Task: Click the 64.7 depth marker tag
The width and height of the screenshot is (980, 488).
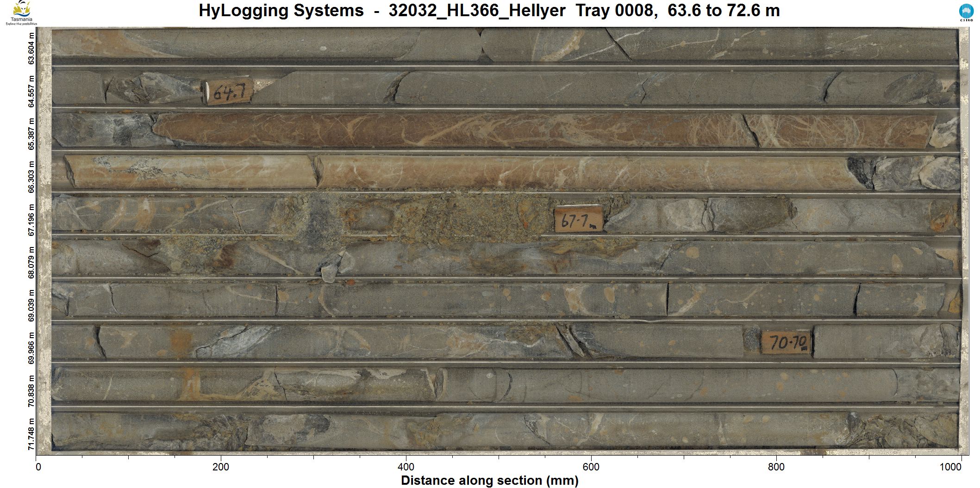Action: point(229,92)
